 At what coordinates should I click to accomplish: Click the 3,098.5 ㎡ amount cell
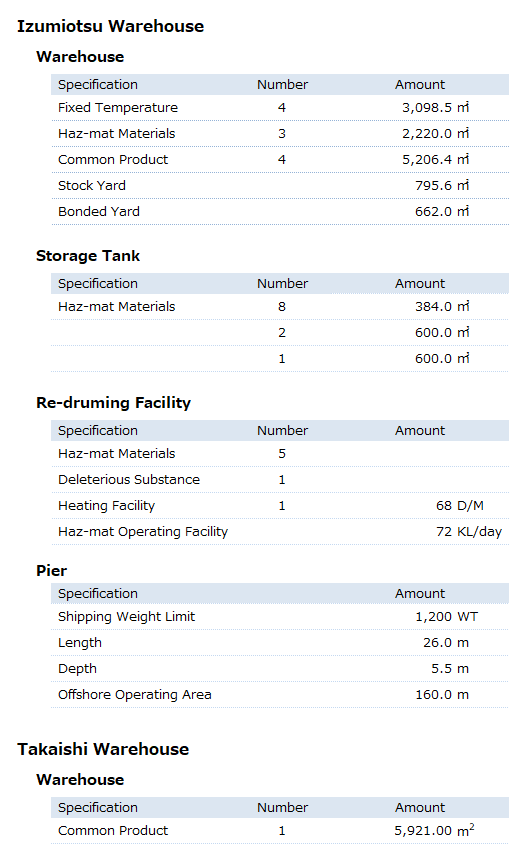(x=436, y=107)
